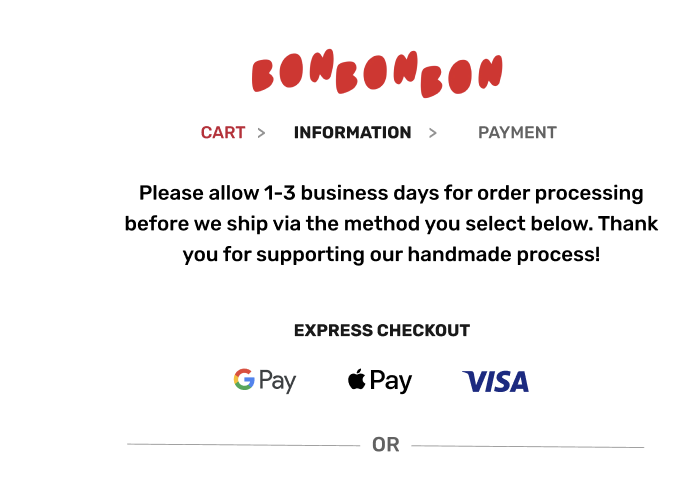The width and height of the screenshot is (694, 494).
Task: Check out with the Visa logo
Action: coord(495,382)
